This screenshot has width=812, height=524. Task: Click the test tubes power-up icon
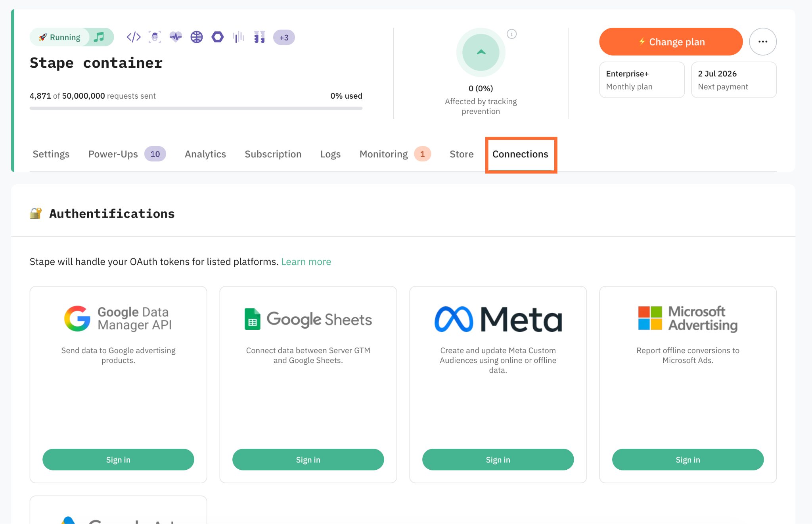[x=260, y=37]
